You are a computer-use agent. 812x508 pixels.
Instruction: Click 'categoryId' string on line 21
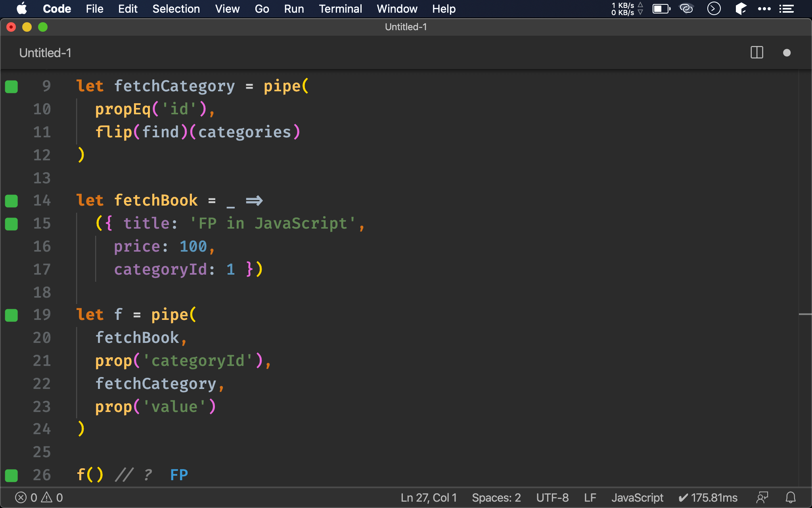198,361
